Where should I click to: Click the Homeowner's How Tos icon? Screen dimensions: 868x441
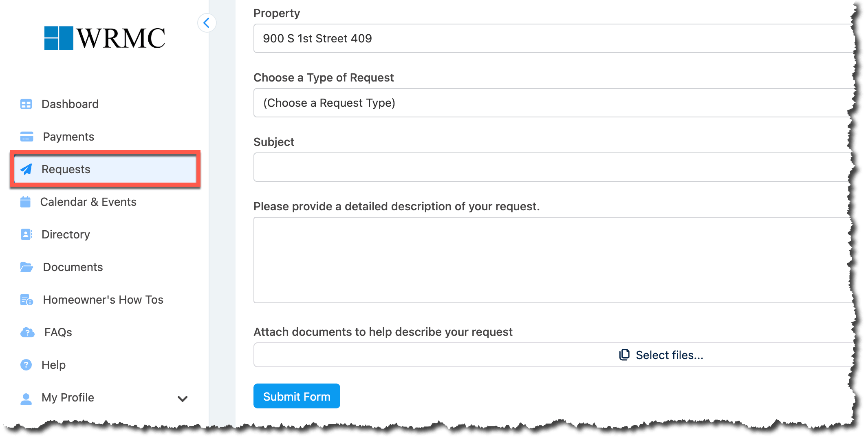pos(27,300)
